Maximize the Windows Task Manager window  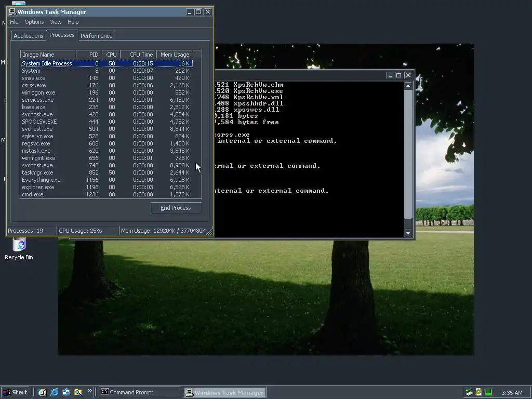198,12
